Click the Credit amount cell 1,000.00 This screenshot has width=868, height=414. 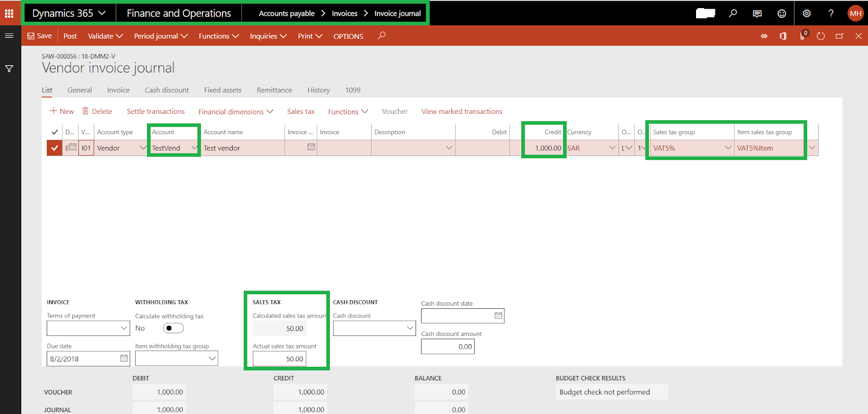click(x=536, y=148)
